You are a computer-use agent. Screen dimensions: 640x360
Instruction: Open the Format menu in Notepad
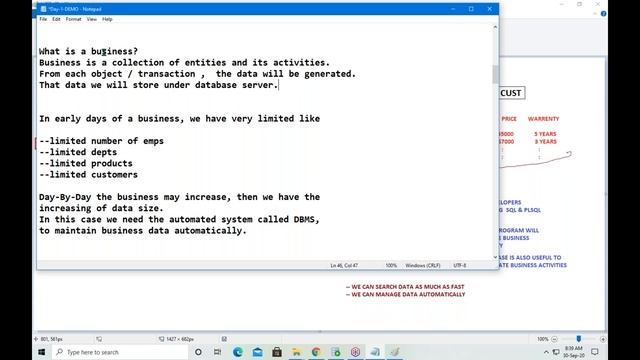click(73, 19)
